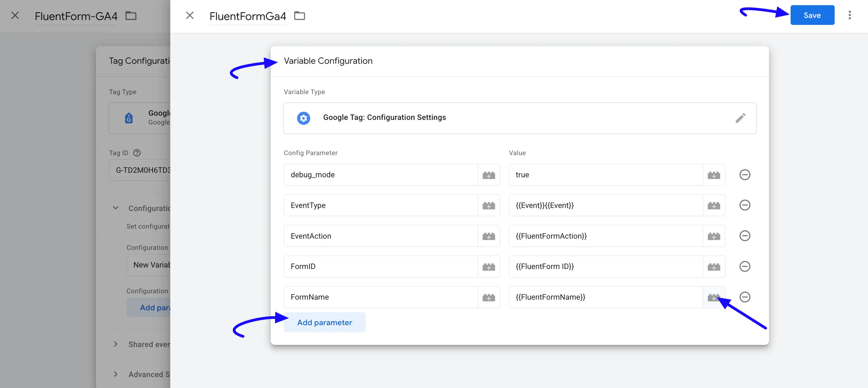Click the Save button
This screenshot has width=868, height=388.
click(x=812, y=15)
